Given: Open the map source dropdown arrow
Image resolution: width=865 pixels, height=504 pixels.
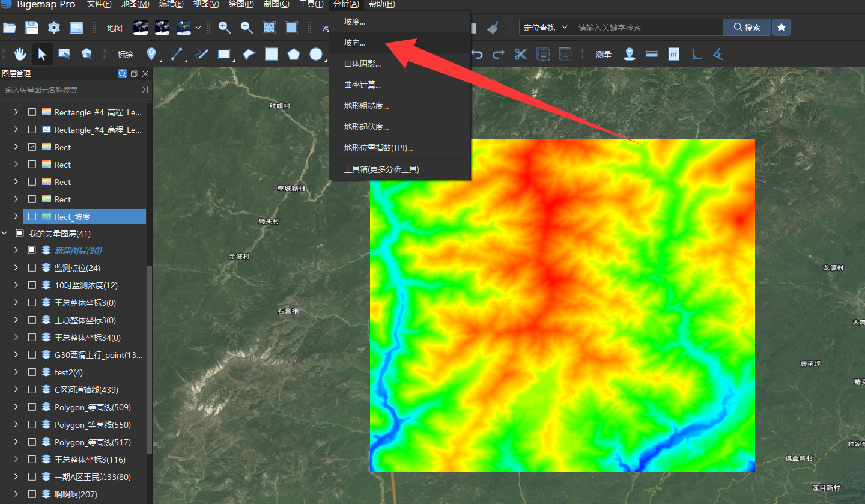Looking at the screenshot, I should pyautogui.click(x=198, y=28).
